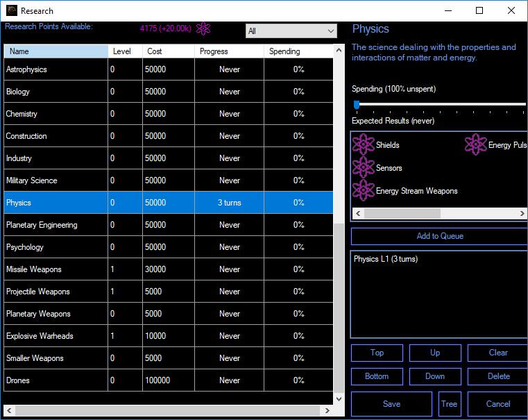
Task: Select the Construction research row
Action: coord(169,136)
